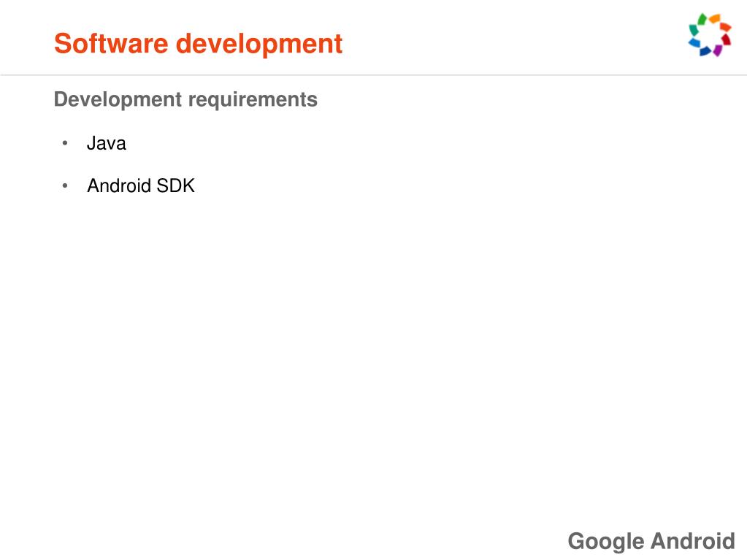The width and height of the screenshot is (747, 560).
Task: Click the green segment of the logo
Action: click(x=702, y=20)
